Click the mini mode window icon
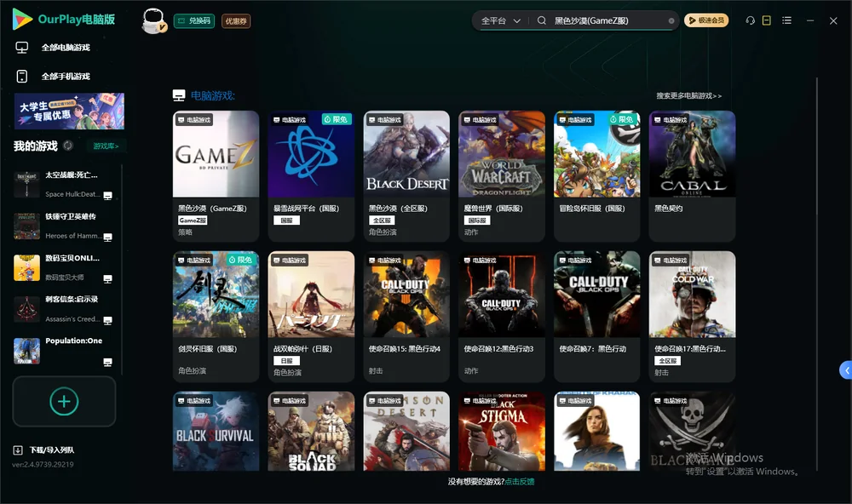 tap(767, 20)
